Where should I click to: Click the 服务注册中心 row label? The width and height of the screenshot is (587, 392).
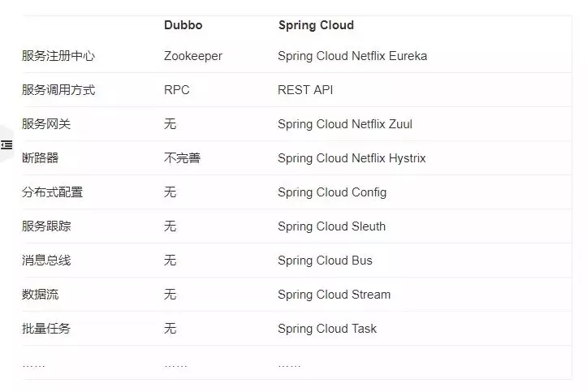[x=58, y=56]
